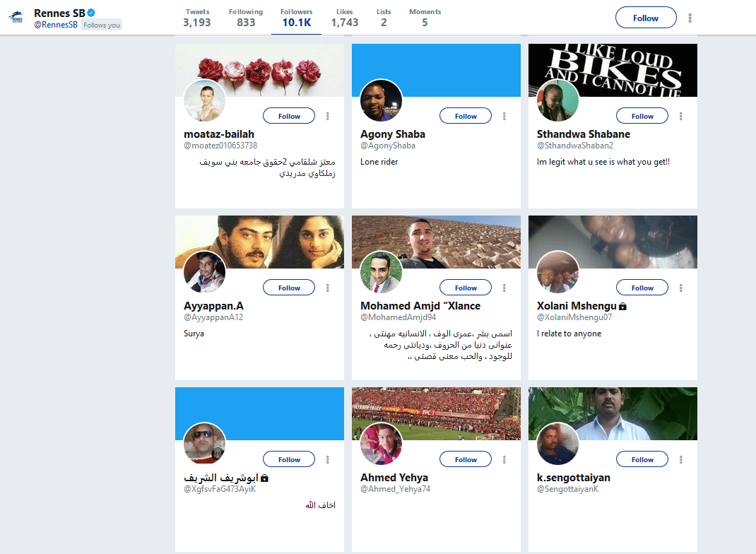This screenshot has height=554, width=756.
Task: Open the three-dot menu on Agony Shaba card
Action: (x=504, y=116)
